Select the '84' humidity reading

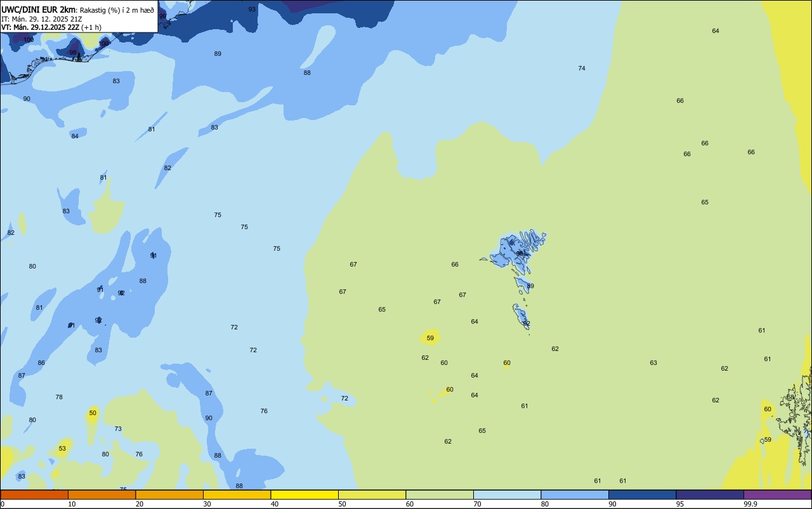click(75, 136)
